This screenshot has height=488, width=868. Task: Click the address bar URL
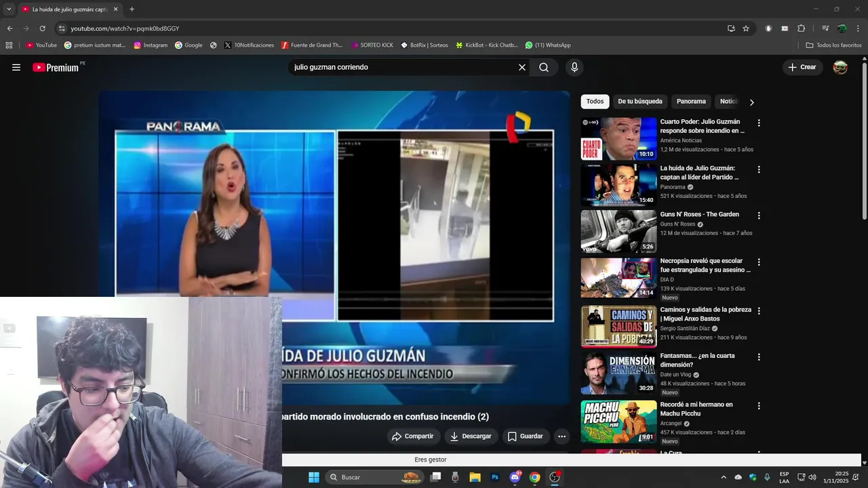(125, 28)
